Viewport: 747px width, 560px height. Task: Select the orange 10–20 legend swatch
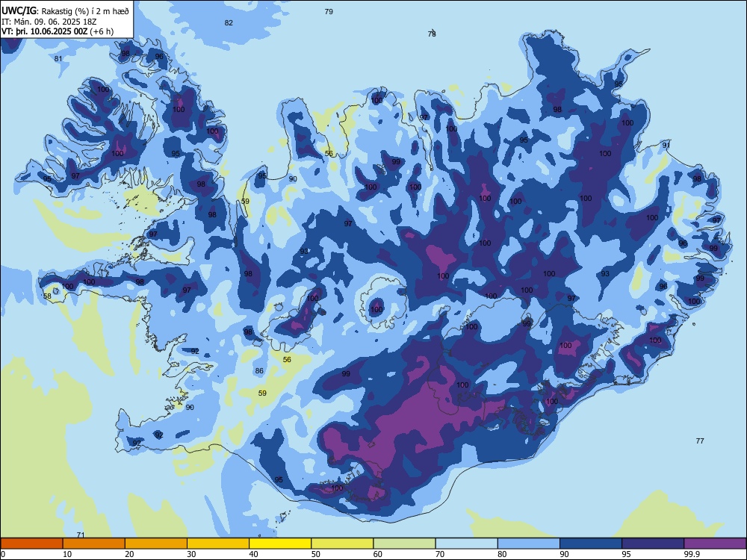pos(94,544)
